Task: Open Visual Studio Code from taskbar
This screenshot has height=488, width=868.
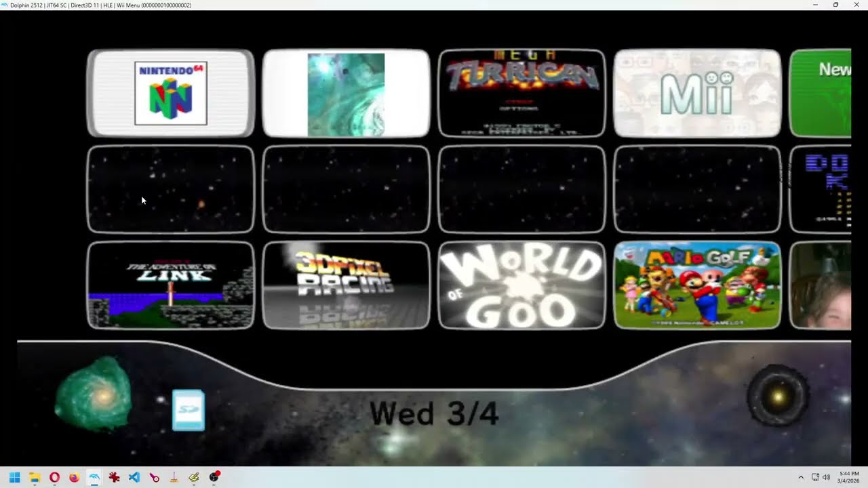Action: (134, 477)
